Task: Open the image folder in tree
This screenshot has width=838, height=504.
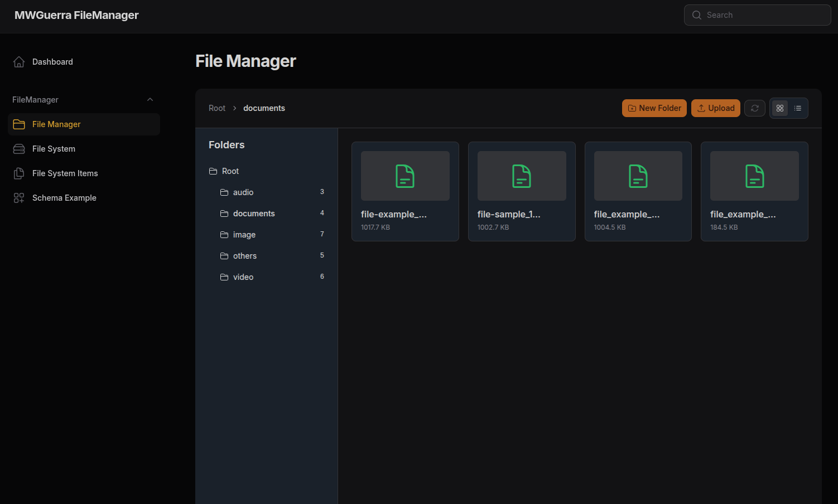Action: (244, 235)
